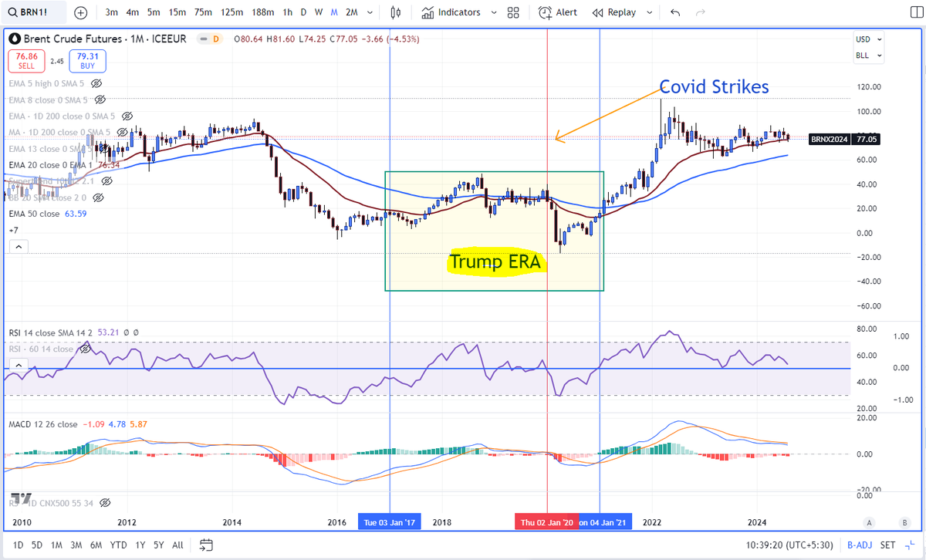Screen dimensions: 926x560
Task: Toggle visibility of EMA 5 high indicator
Action: (97, 83)
